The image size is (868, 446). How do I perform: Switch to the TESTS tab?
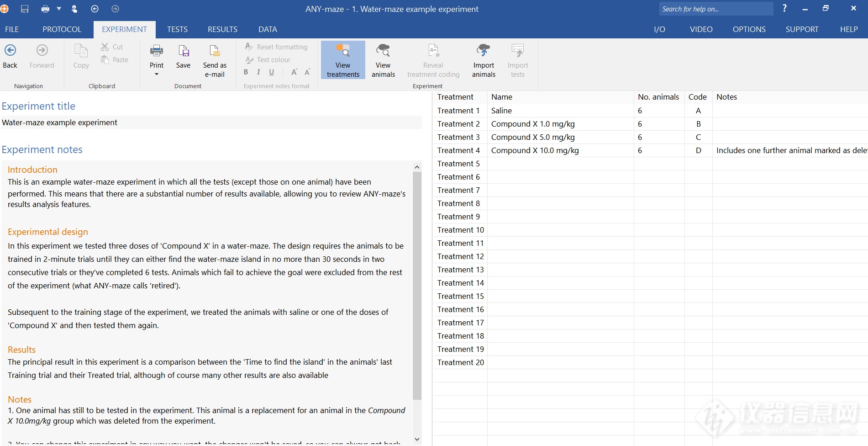tap(177, 29)
